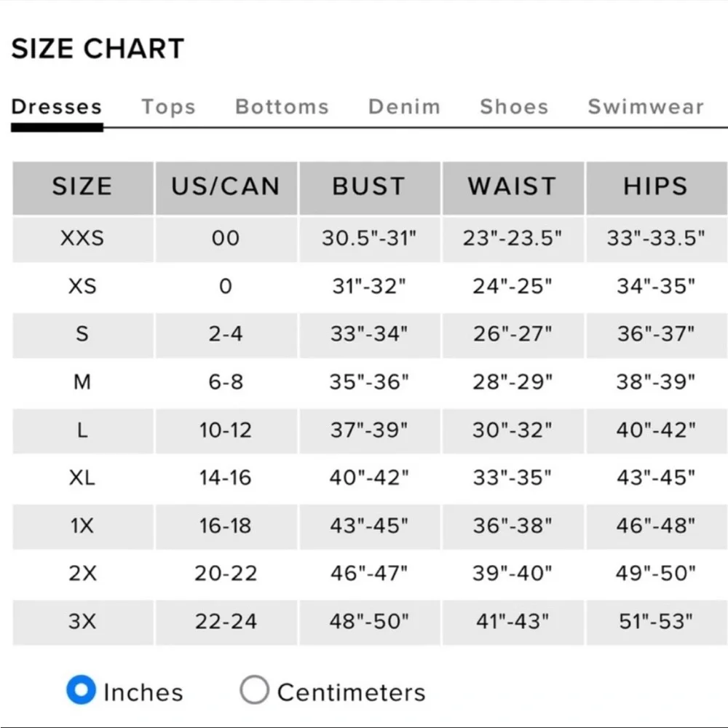The height and width of the screenshot is (728, 728).
Task: Switch to the Denim tab
Action: coord(404,107)
